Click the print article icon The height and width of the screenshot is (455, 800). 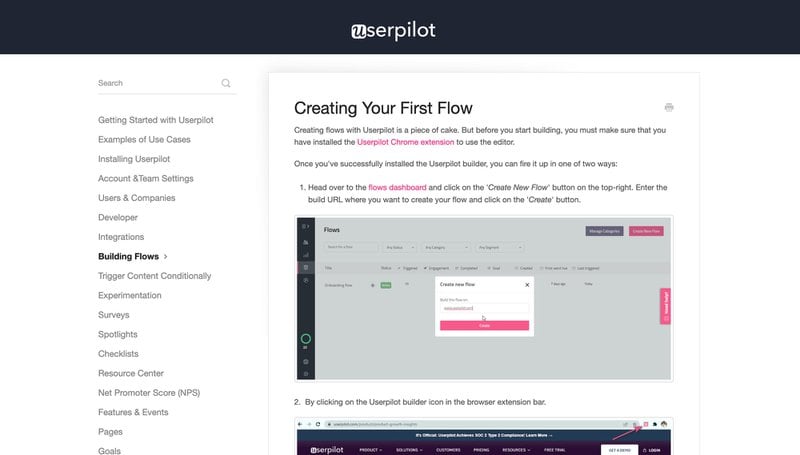[x=669, y=107]
